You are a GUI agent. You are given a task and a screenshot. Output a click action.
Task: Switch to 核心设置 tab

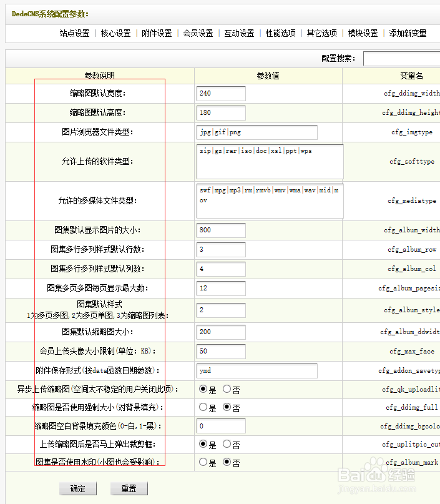coord(115,33)
